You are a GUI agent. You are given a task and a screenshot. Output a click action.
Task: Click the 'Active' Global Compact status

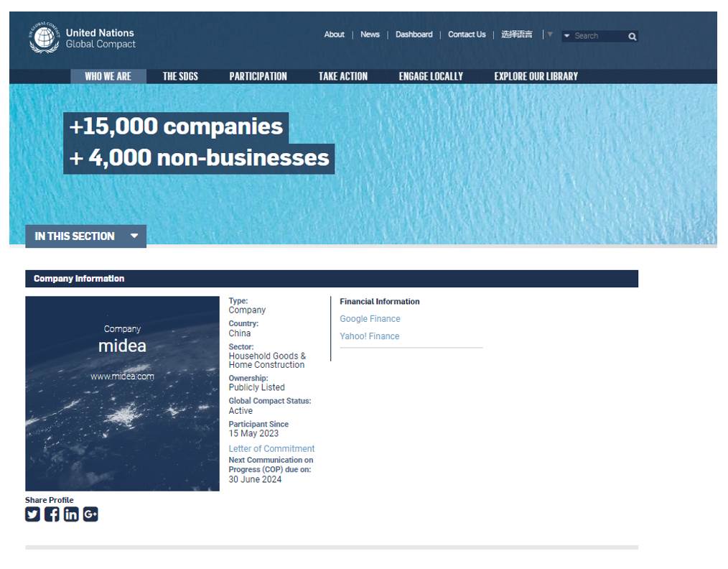pyautogui.click(x=241, y=411)
